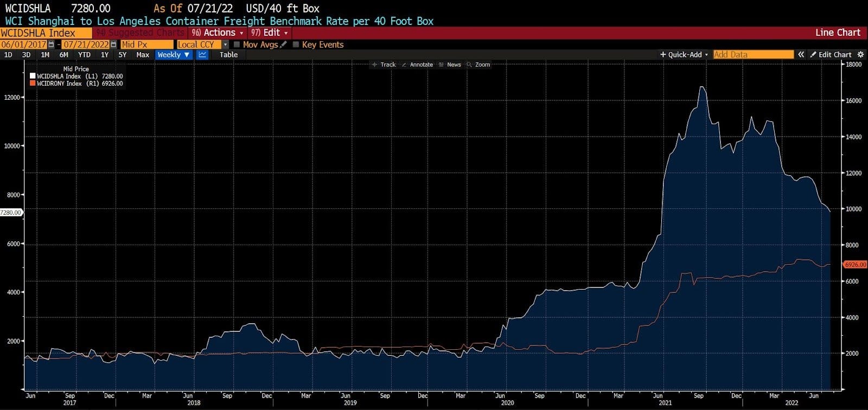Image resolution: width=868 pixels, height=410 pixels.
Task: Click the Line Chart title label
Action: pyautogui.click(x=838, y=33)
